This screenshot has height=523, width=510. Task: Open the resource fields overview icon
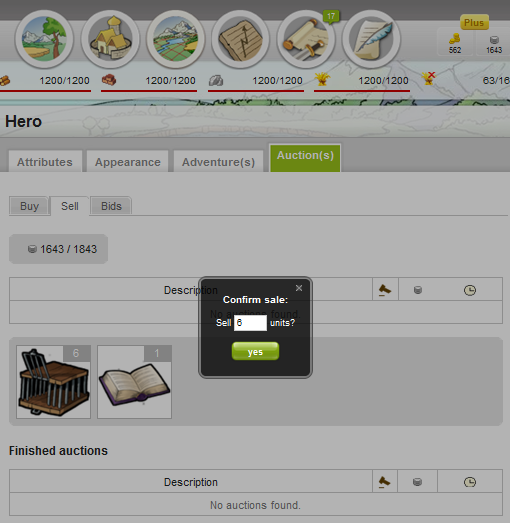point(44,39)
